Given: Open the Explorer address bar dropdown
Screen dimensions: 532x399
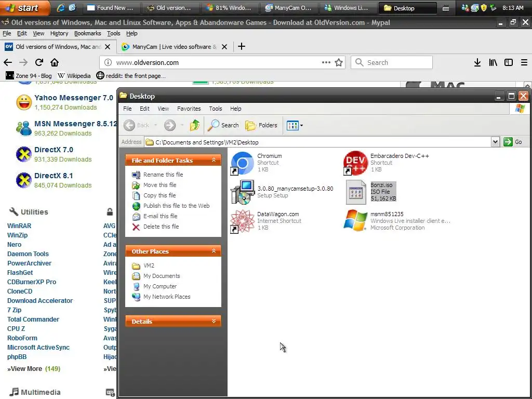Looking at the screenshot, I should coord(495,142).
